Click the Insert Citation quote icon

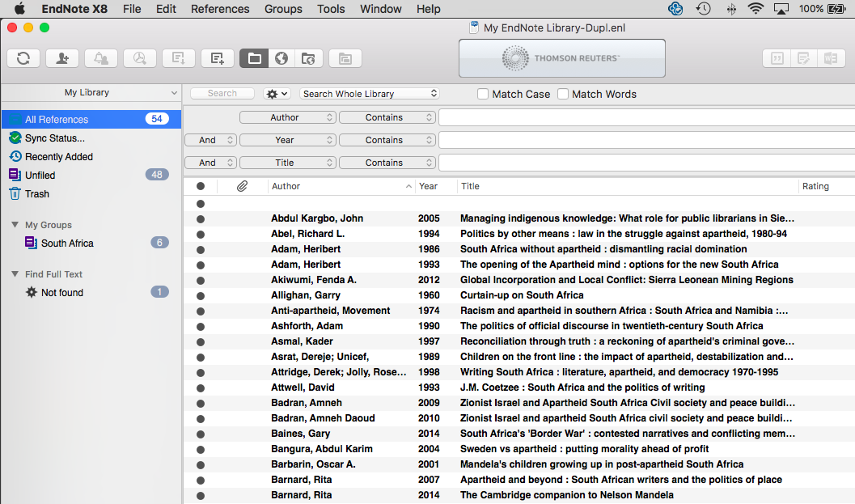(777, 58)
